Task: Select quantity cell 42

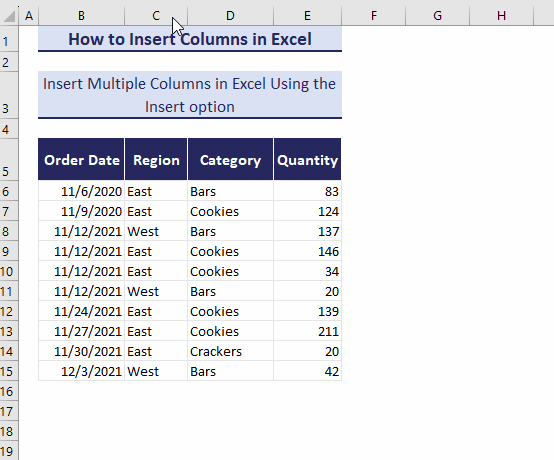Action: point(307,371)
